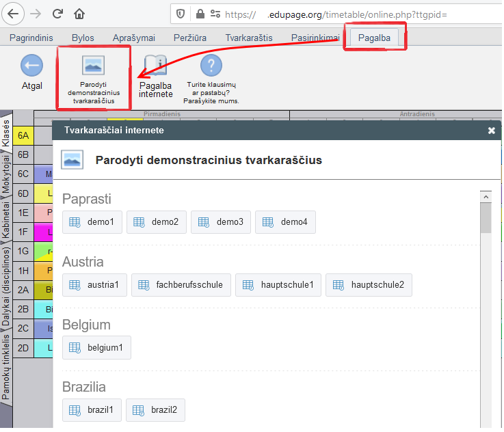Go to browser home page icon

click(x=79, y=14)
